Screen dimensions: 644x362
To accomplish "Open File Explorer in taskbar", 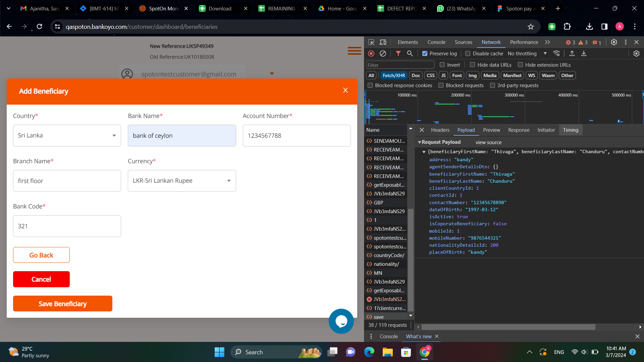I will (387, 352).
